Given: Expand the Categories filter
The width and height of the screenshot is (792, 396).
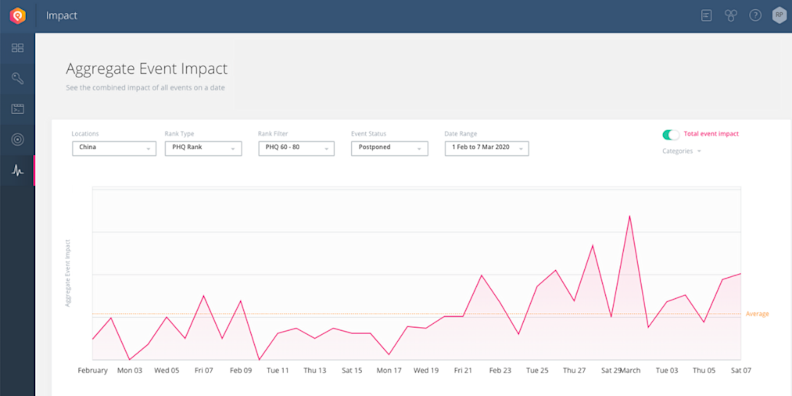Looking at the screenshot, I should [x=681, y=151].
